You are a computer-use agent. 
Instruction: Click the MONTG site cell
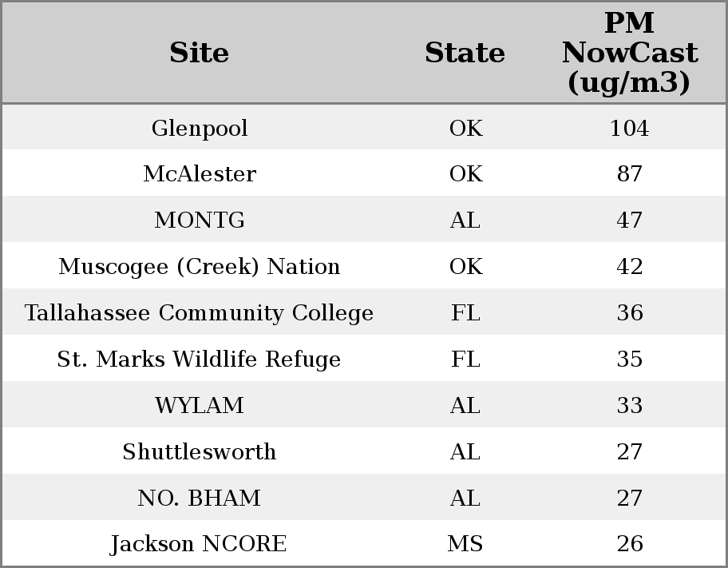pos(200,220)
